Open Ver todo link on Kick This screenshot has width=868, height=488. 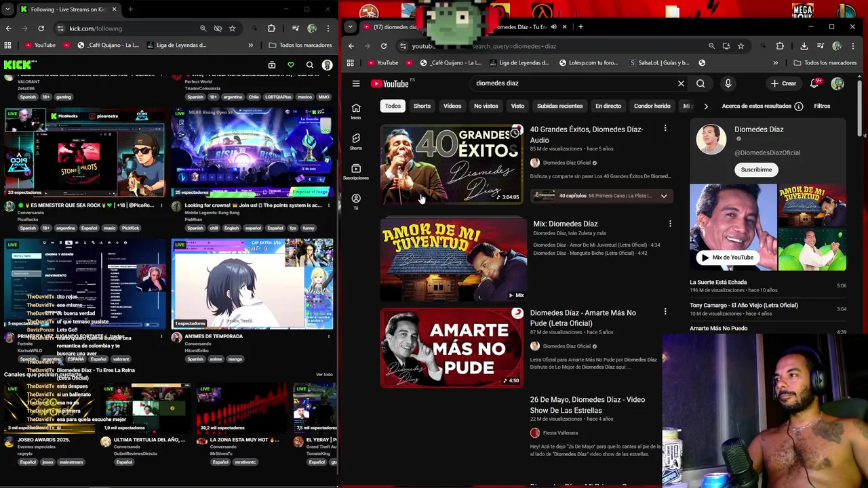[324, 375]
